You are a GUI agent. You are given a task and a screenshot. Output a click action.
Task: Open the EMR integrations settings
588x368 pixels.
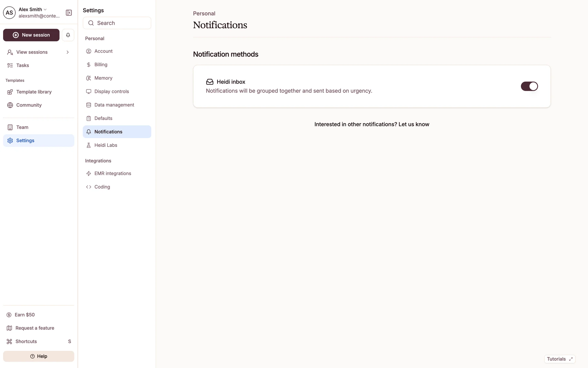[112, 173]
